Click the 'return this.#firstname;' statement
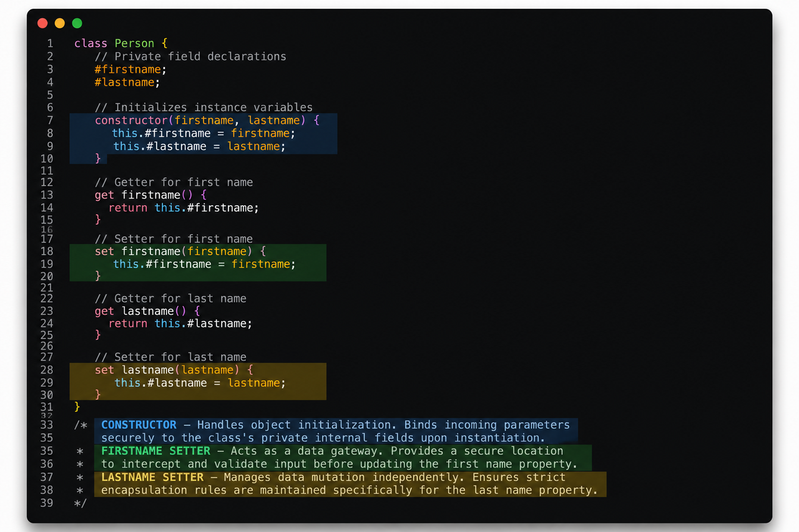This screenshot has height=532, width=799. click(x=184, y=208)
